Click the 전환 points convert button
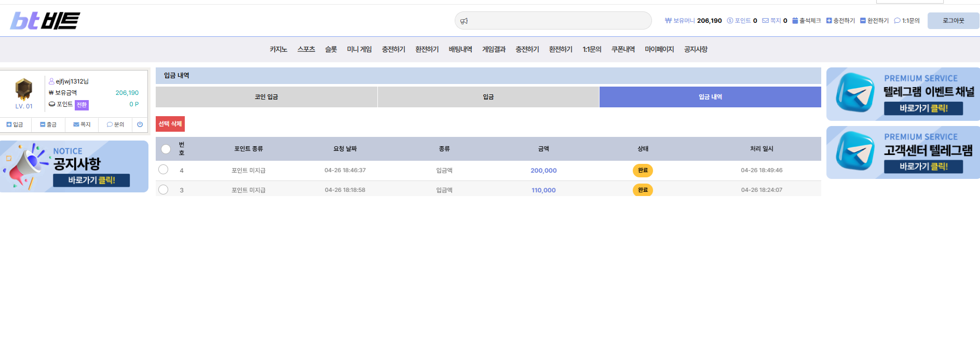 point(81,105)
